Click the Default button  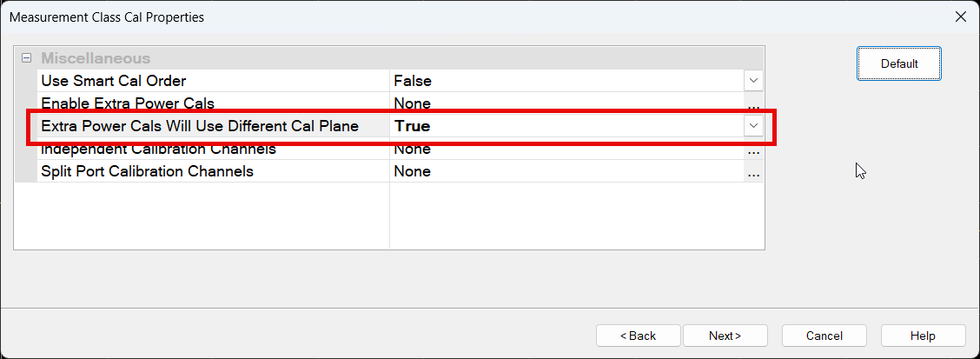tap(898, 63)
